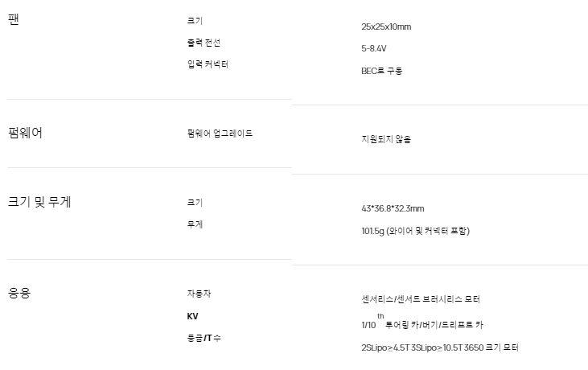Select the 펌웨어 업그레이드 label
The width and height of the screenshot is (588, 370).
(220, 134)
